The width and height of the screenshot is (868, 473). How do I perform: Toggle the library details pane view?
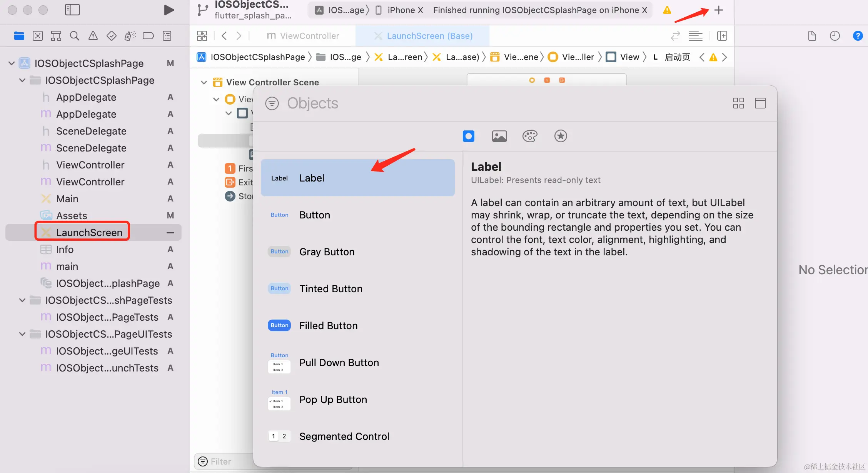[760, 103]
